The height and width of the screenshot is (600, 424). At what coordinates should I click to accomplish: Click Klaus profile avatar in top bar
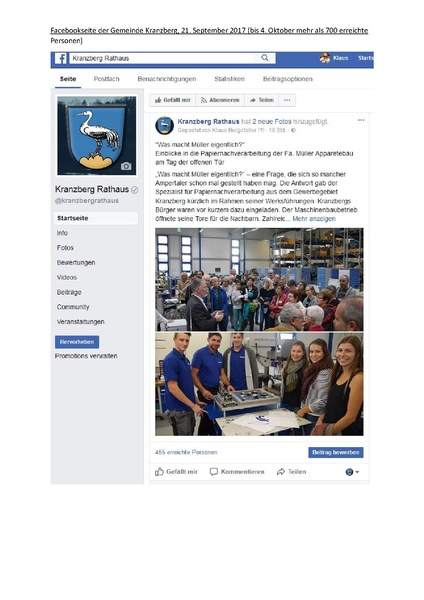[x=325, y=58]
